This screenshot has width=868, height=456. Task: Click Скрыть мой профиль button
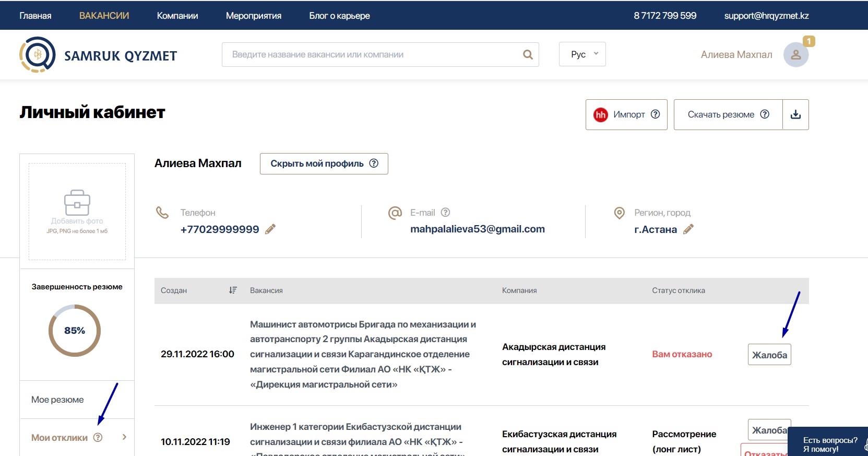[x=324, y=163]
